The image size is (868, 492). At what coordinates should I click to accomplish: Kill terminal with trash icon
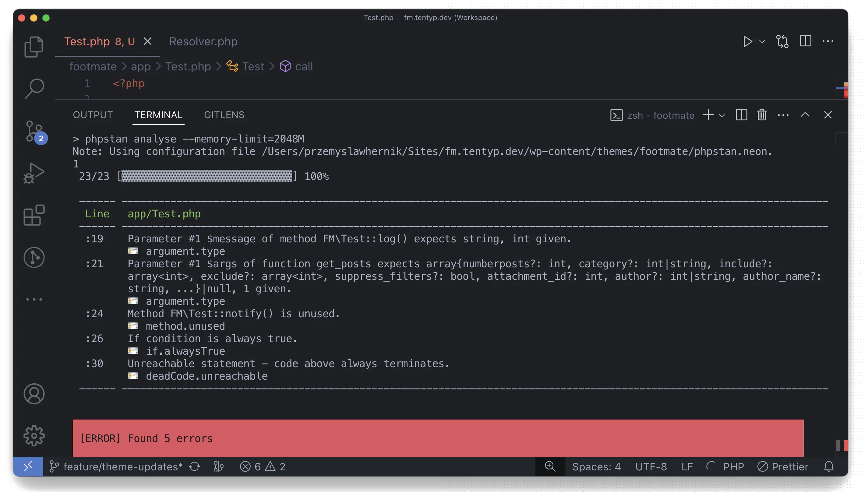761,115
